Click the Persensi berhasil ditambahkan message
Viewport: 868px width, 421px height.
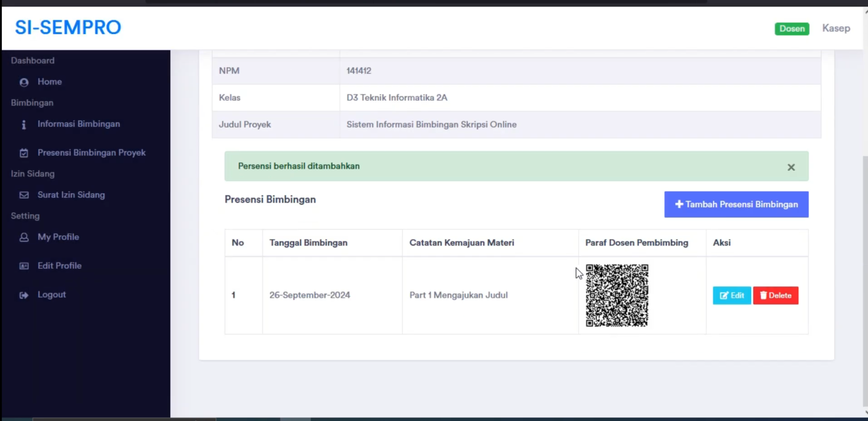[x=299, y=166]
